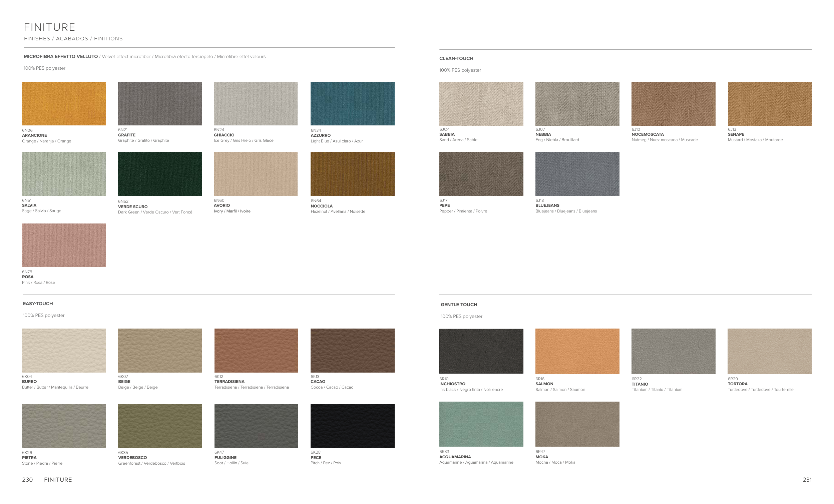The height and width of the screenshot is (504, 834).
Task: Select the Grafite graphite fabric swatch
Action: pyautogui.click(x=160, y=103)
